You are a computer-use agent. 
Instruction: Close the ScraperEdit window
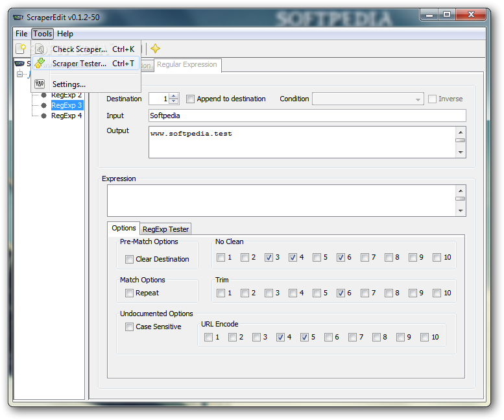(x=471, y=15)
